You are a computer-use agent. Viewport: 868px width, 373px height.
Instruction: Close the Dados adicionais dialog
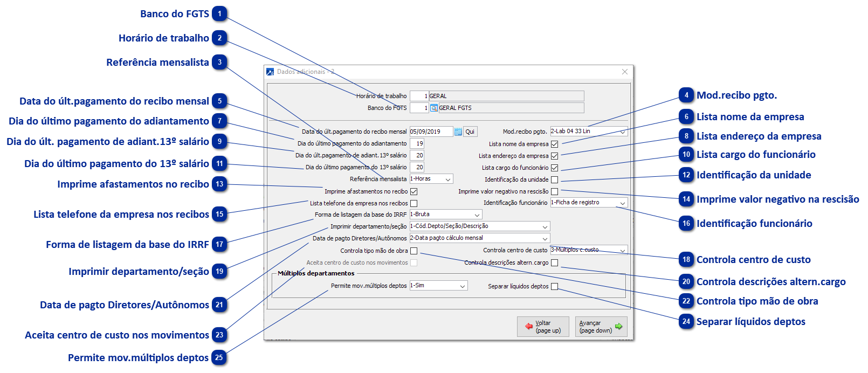(624, 72)
